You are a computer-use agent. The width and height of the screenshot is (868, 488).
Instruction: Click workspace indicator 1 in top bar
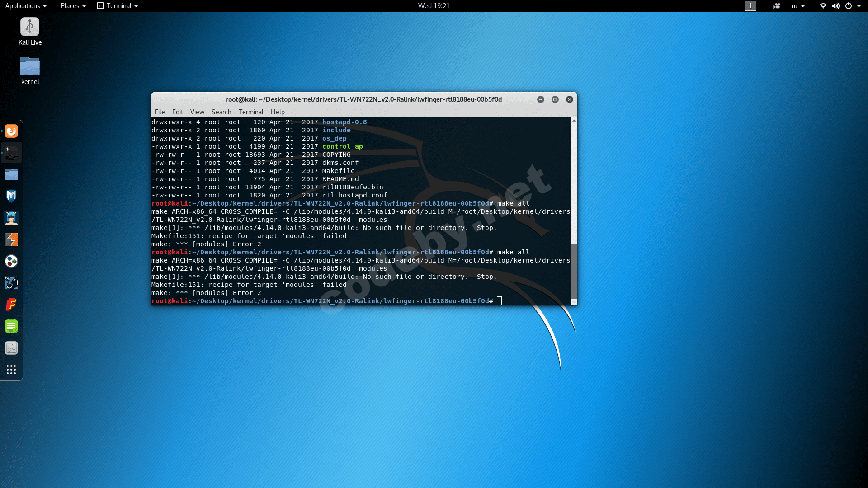click(750, 6)
